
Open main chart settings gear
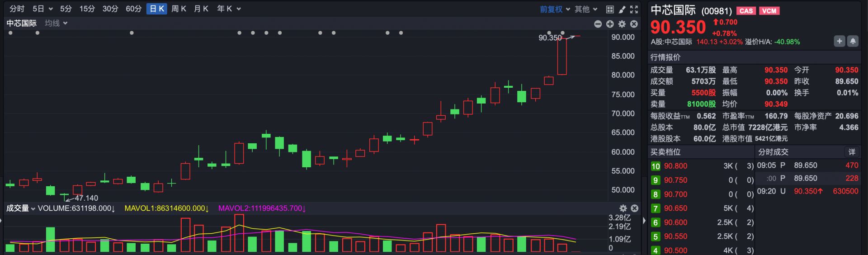coord(622,24)
